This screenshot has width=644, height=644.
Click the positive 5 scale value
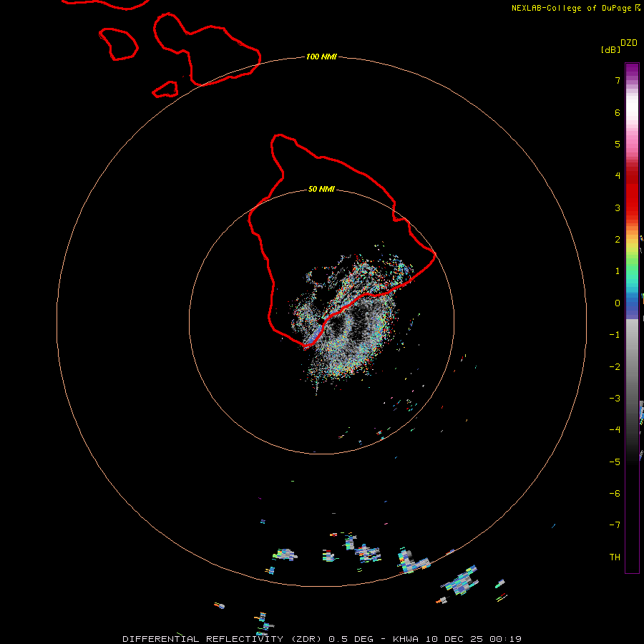pyautogui.click(x=618, y=144)
